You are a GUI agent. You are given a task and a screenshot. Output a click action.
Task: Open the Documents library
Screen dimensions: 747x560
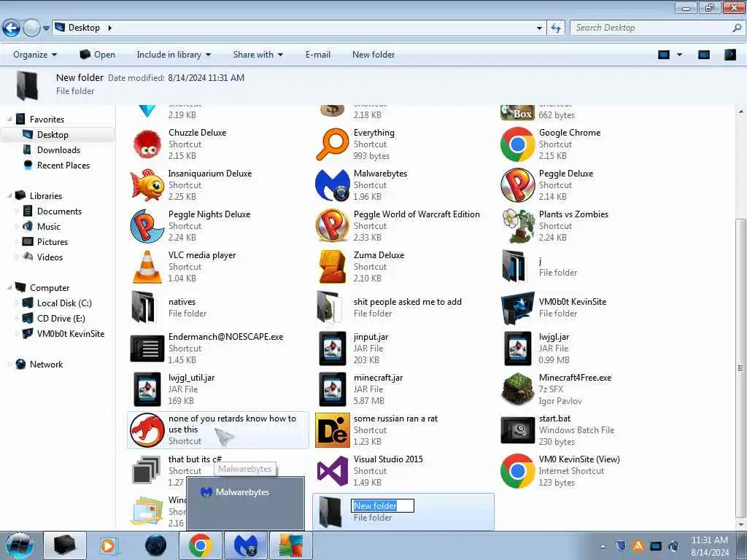(59, 211)
